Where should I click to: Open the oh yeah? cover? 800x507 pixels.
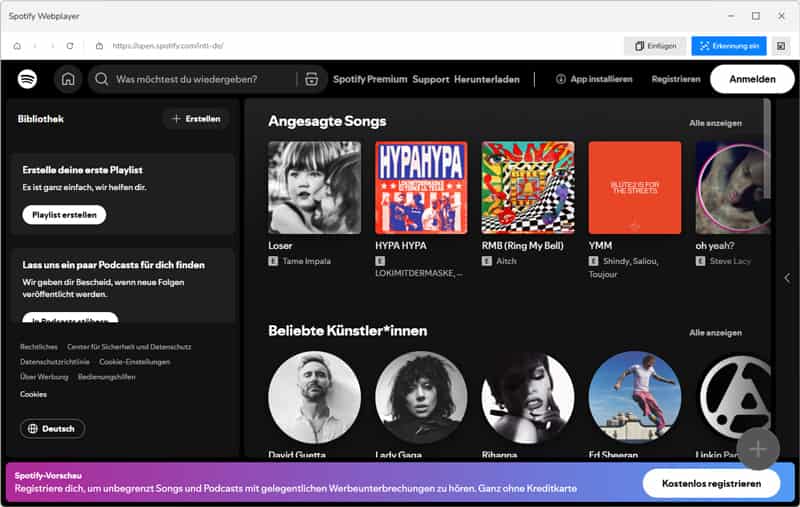click(x=733, y=188)
